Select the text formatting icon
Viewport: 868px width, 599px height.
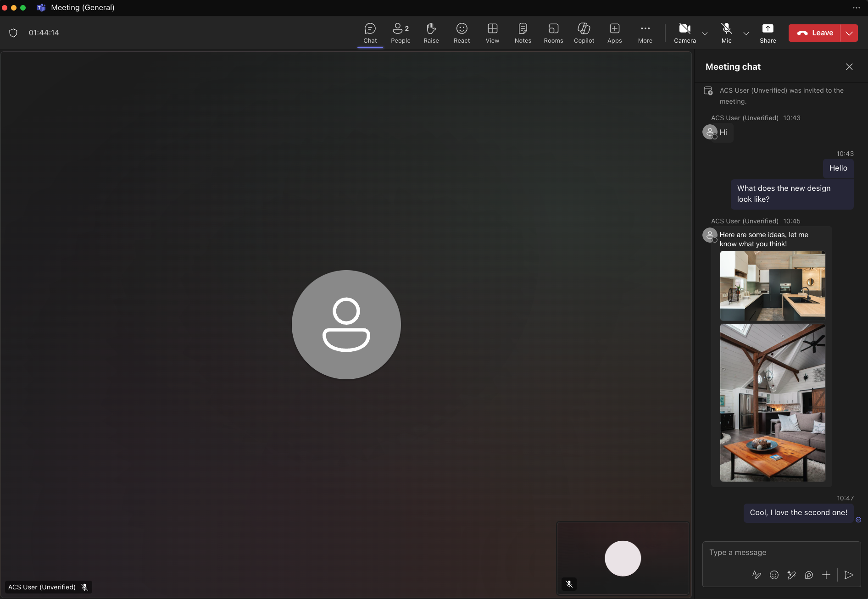coord(756,575)
